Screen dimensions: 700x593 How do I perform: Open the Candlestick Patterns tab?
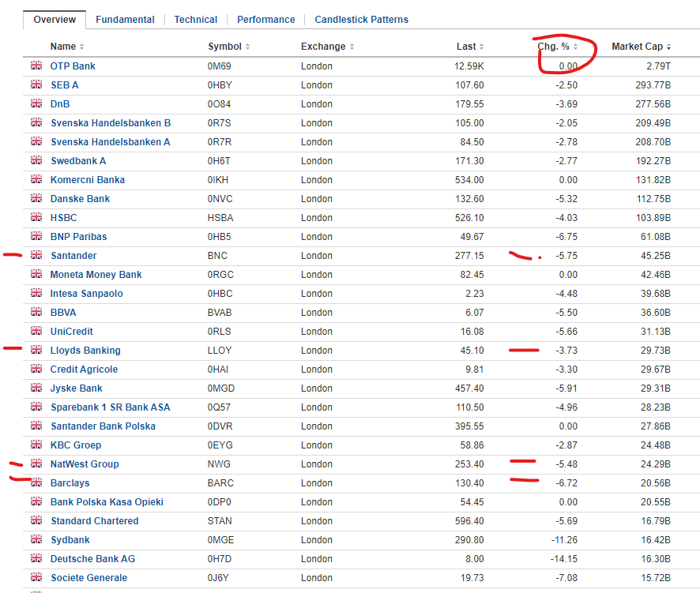(x=362, y=20)
